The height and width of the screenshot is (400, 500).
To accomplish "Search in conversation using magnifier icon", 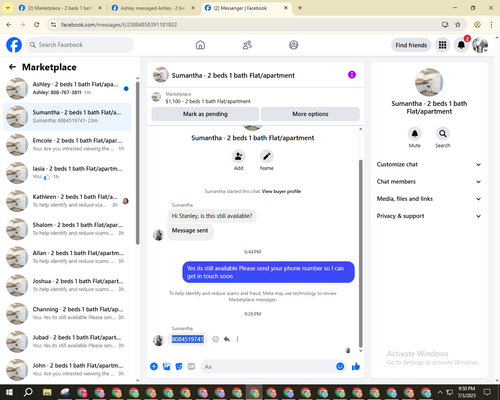I will (x=443, y=134).
